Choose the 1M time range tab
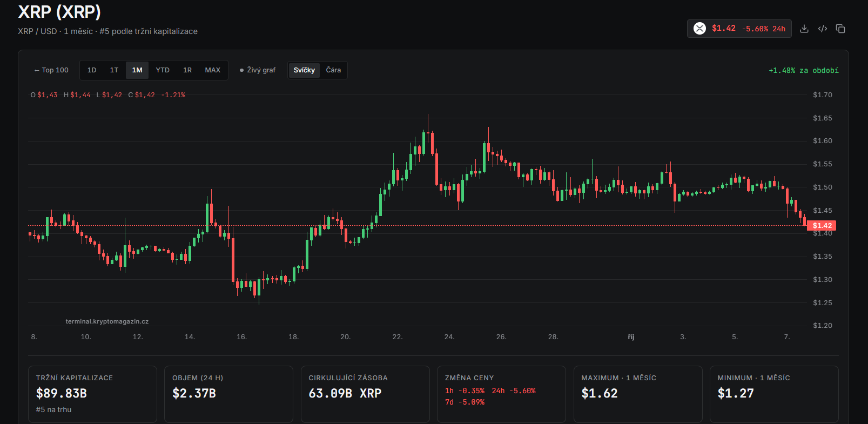This screenshot has width=868, height=424. click(x=137, y=70)
